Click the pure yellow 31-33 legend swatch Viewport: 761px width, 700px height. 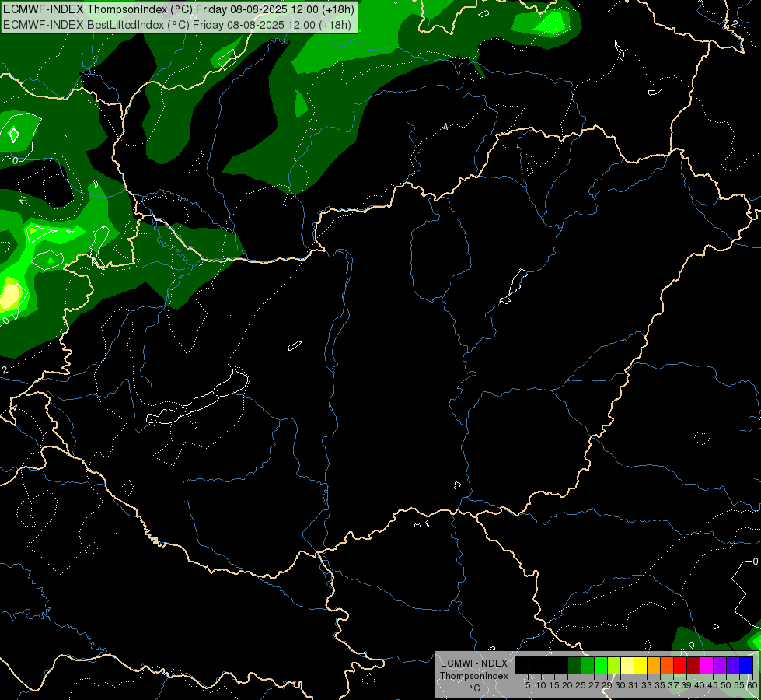click(641, 665)
